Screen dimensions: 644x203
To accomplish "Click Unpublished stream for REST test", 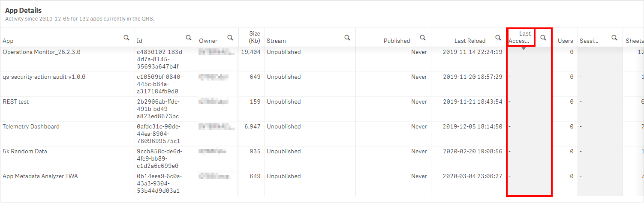I will [x=284, y=101].
